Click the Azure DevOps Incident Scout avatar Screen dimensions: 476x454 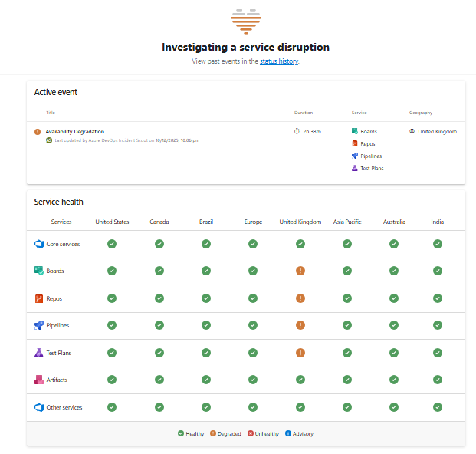point(49,140)
